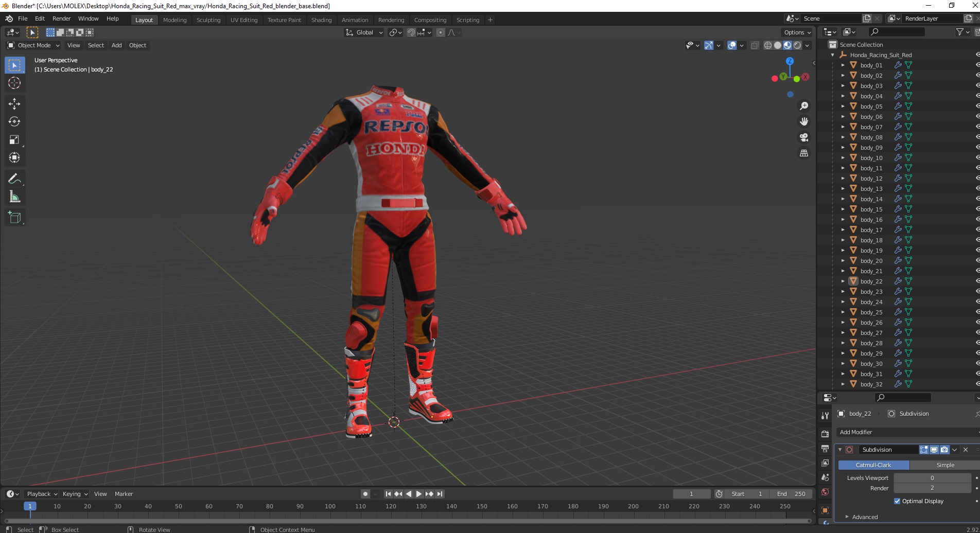Open the Scene properties tab
The height and width of the screenshot is (533, 980).
pos(825,477)
